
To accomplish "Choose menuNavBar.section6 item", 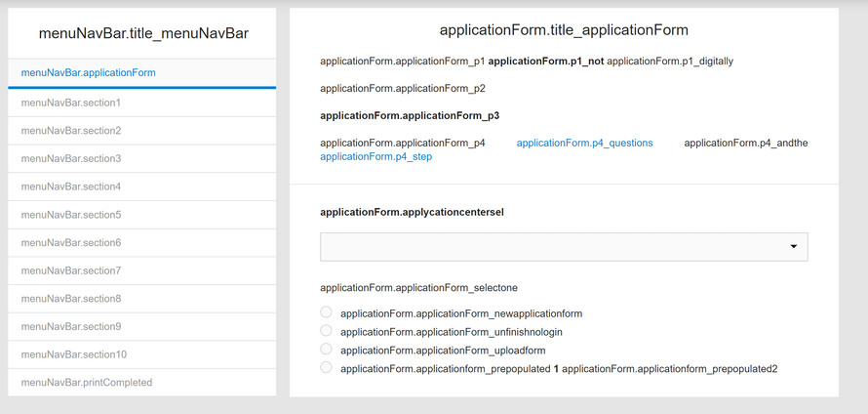I will 141,243.
